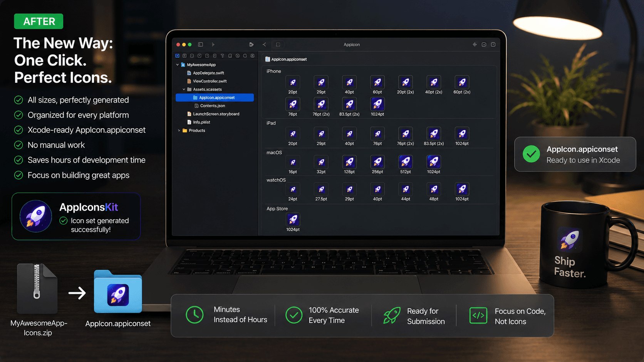Viewport: 644px width, 362px height.
Task: Select the macOS 1024pt icon
Action: [x=434, y=162]
